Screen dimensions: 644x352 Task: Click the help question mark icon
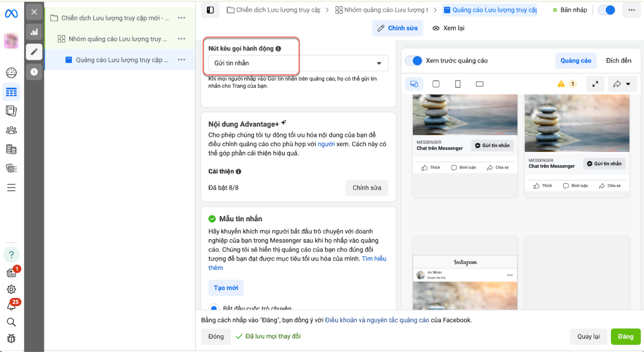[11, 255]
